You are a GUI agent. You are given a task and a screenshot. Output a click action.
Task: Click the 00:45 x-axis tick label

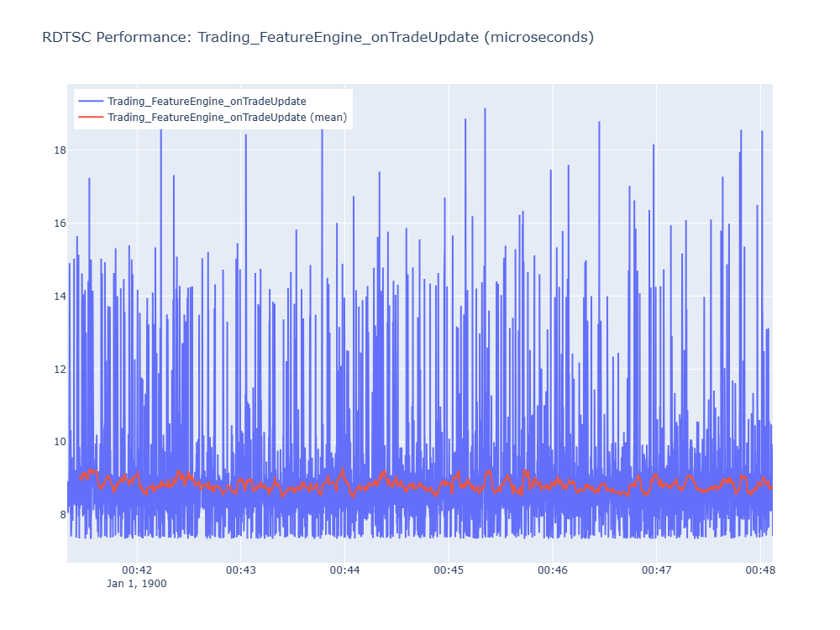tap(449, 570)
